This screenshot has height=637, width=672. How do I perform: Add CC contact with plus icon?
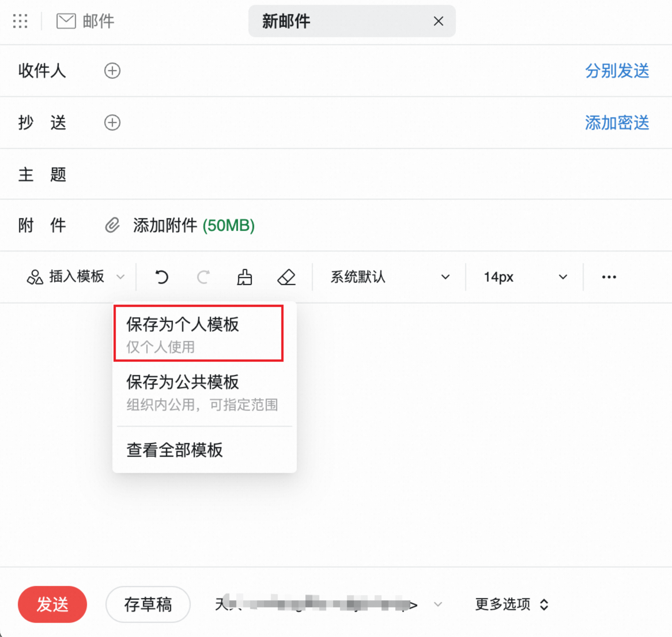[x=112, y=122]
